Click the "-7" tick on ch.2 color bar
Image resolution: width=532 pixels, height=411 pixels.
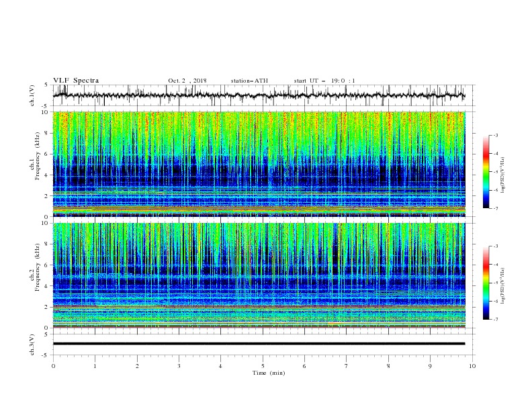pyautogui.click(x=496, y=320)
